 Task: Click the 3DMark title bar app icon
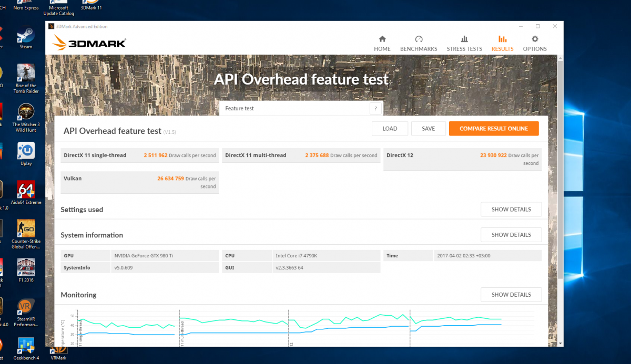click(51, 26)
